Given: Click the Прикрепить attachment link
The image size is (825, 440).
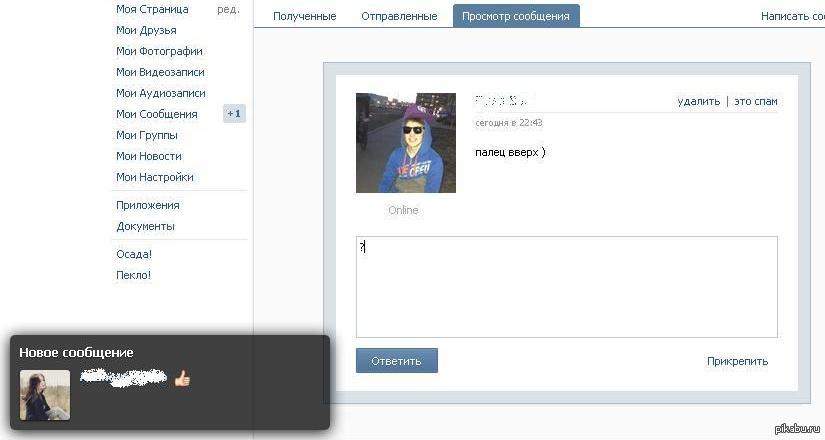Looking at the screenshot, I should click(x=737, y=361).
